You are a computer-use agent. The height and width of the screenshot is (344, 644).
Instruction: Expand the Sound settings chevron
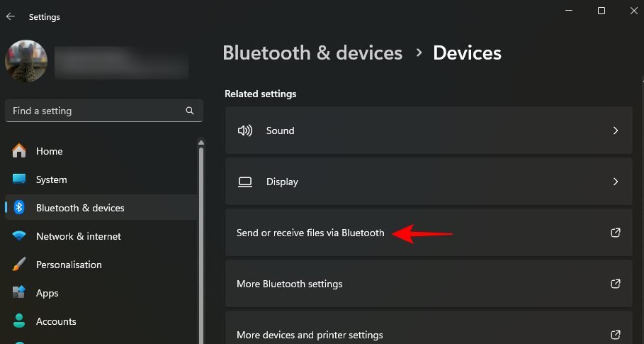tap(615, 131)
